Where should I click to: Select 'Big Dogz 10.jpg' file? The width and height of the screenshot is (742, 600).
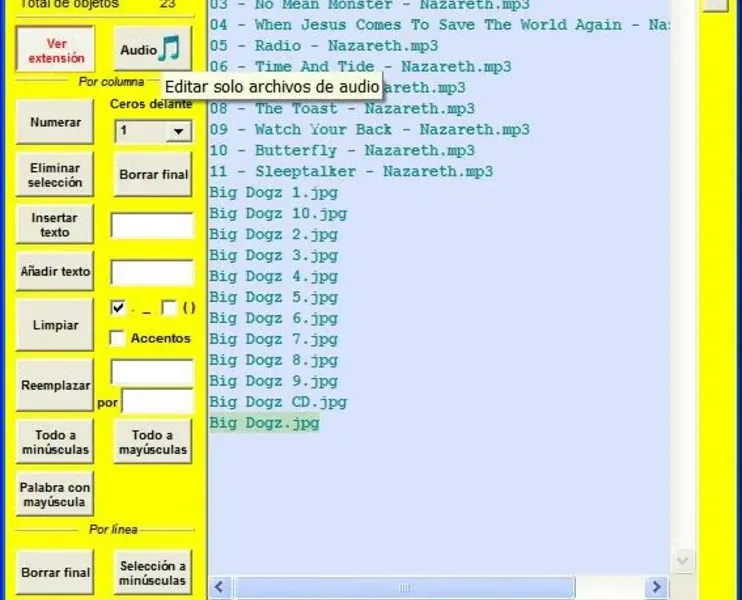pyautogui.click(x=278, y=213)
